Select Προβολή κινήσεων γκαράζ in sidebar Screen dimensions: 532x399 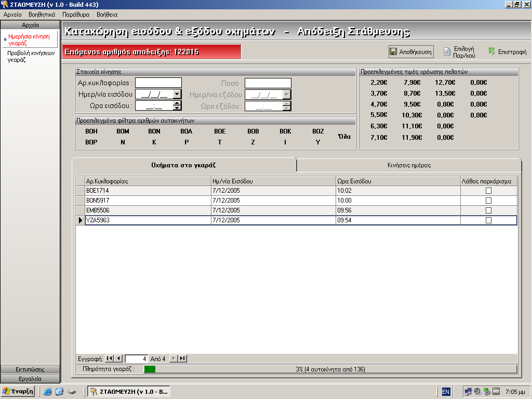31,56
